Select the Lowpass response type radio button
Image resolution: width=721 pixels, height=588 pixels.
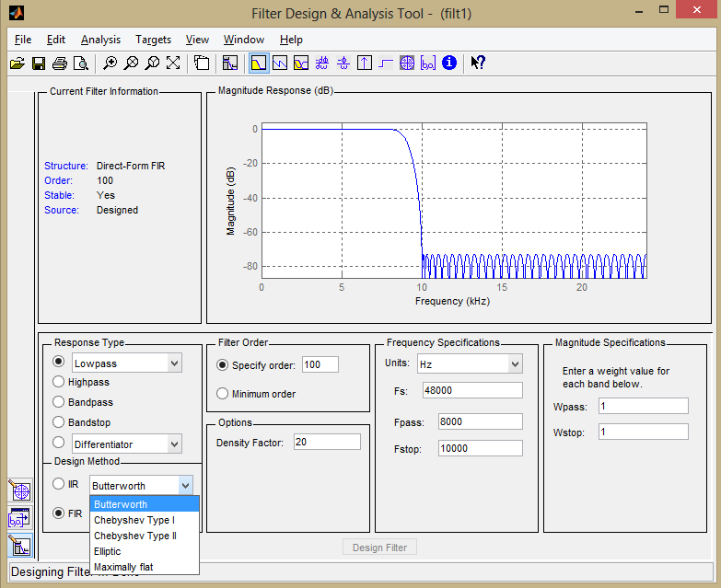pyautogui.click(x=58, y=362)
